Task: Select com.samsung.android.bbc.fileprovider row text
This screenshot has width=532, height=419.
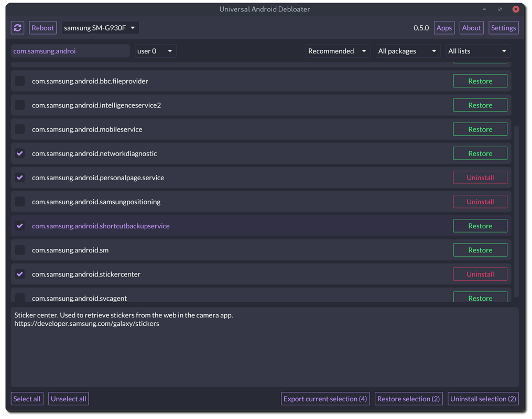Action: [90, 81]
